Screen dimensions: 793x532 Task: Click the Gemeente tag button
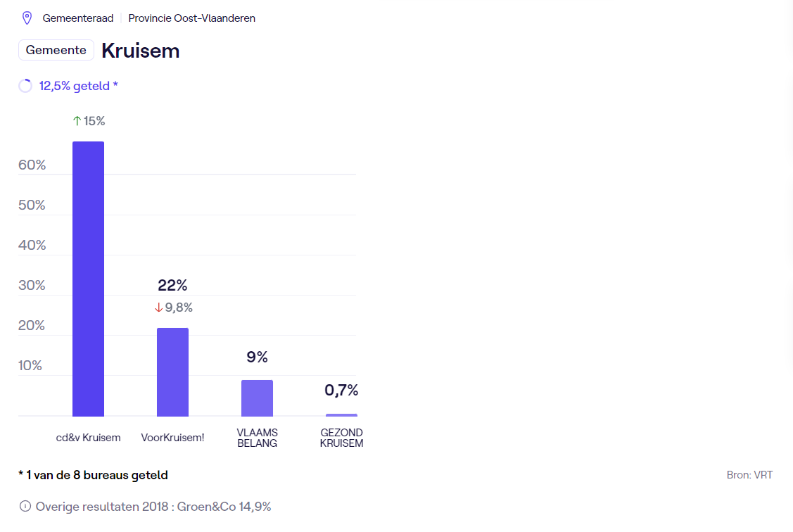(x=56, y=51)
